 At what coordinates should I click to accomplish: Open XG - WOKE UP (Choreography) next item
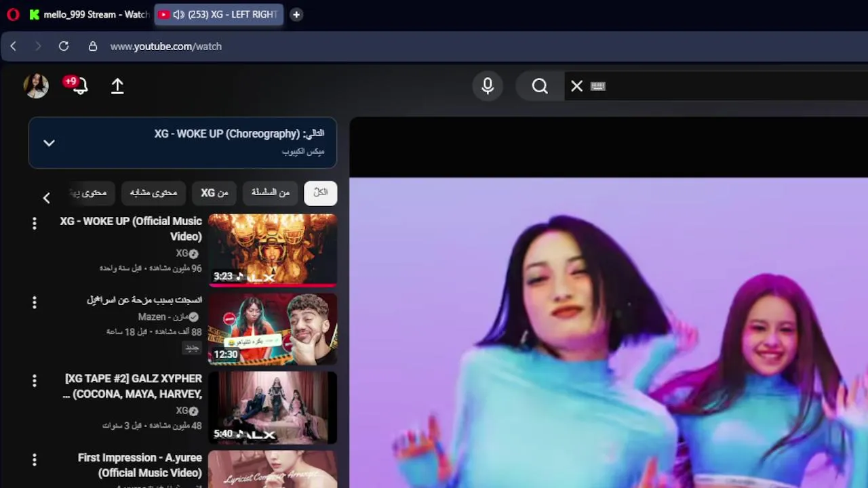[x=239, y=134]
